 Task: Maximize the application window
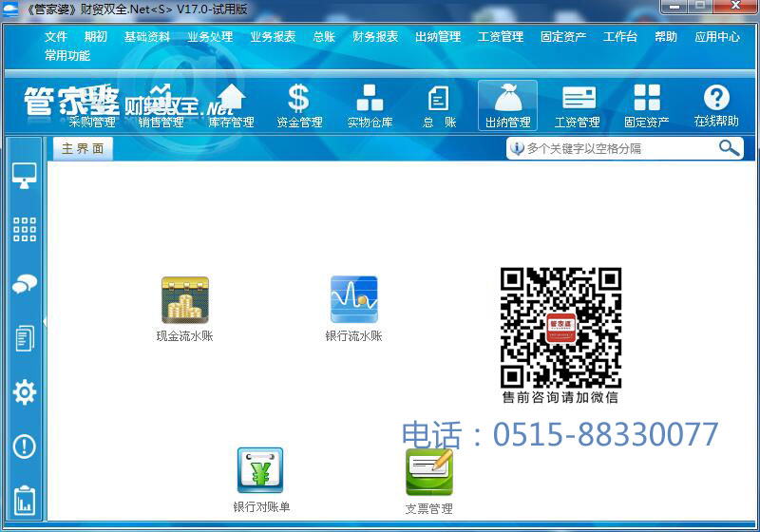700,6
